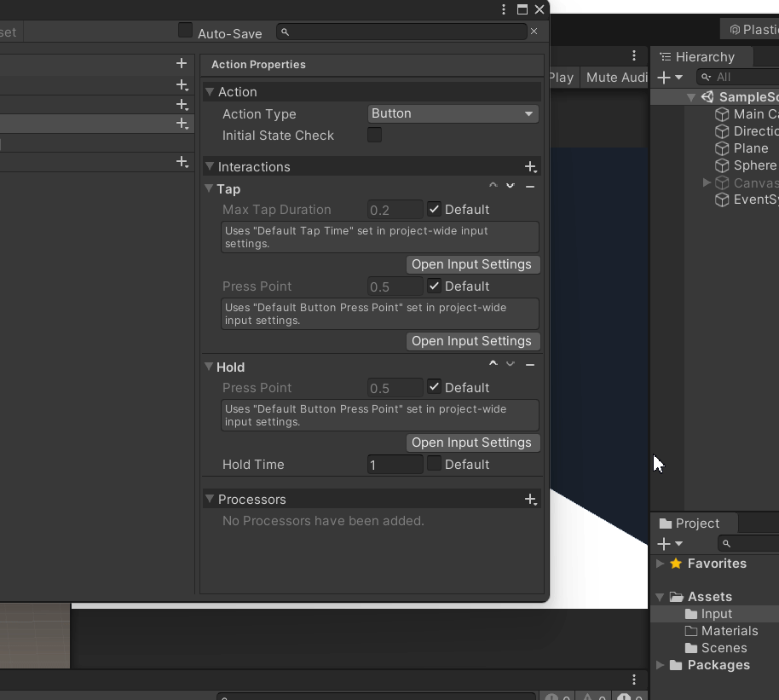Open the input actions window kebab menu

(x=504, y=9)
